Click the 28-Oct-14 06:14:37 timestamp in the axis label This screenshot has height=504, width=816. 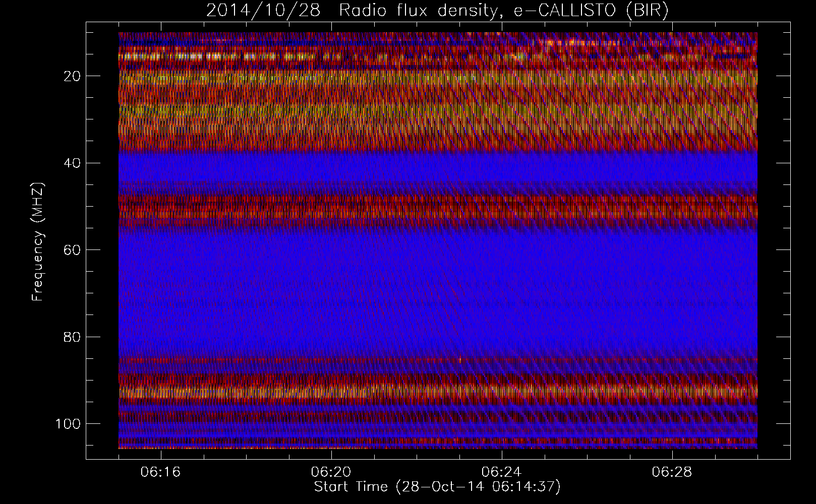478,487
